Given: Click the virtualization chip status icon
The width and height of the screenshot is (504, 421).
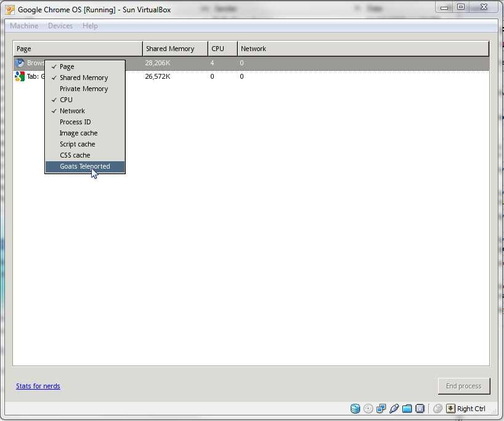Looking at the screenshot, I should pos(420,409).
